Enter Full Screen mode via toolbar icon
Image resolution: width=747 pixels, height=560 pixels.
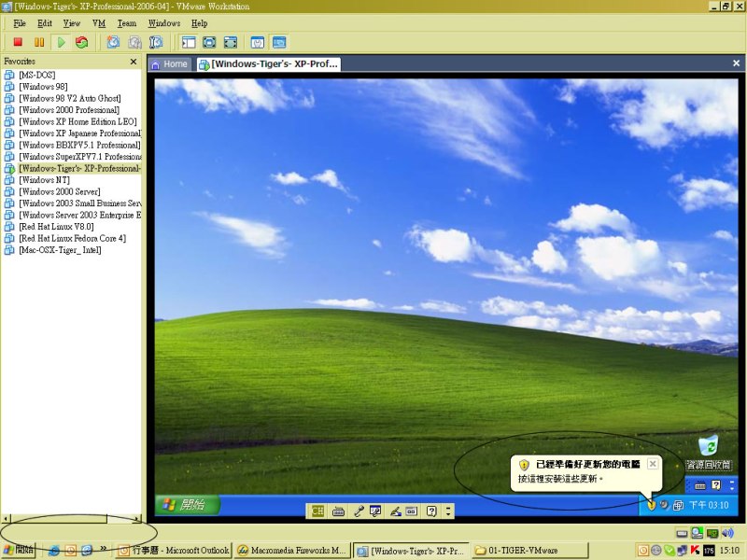[x=230, y=42]
